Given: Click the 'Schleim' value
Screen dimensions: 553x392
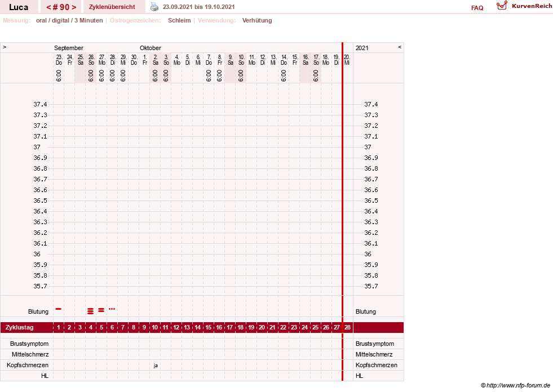Looking at the screenshot, I should coord(179,20).
